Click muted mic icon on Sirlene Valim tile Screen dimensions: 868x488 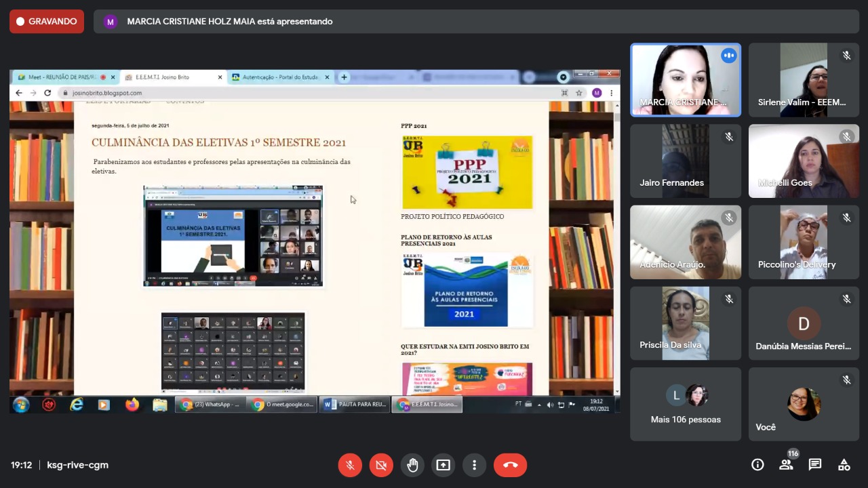click(846, 56)
